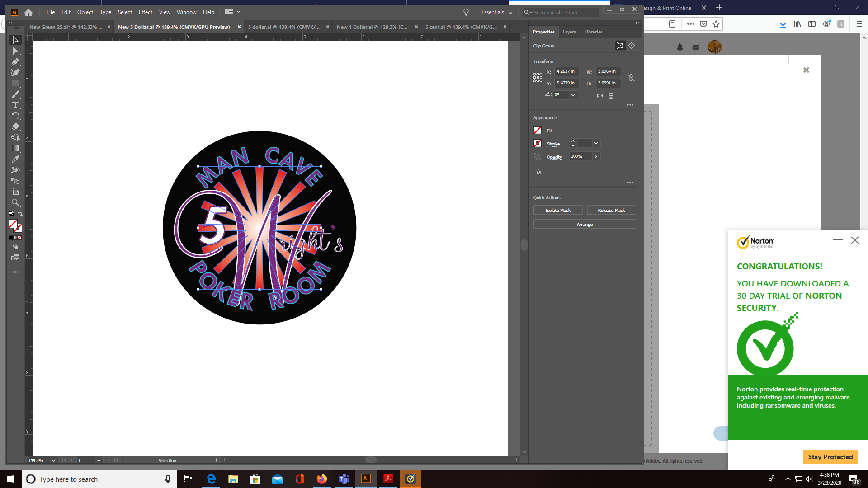Click the Stay Protected button

tap(830, 457)
